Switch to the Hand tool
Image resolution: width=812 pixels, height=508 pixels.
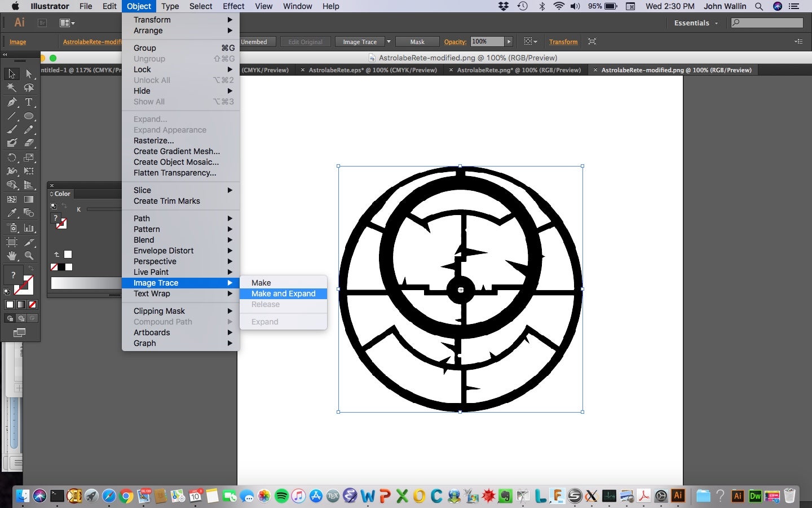tap(12, 256)
